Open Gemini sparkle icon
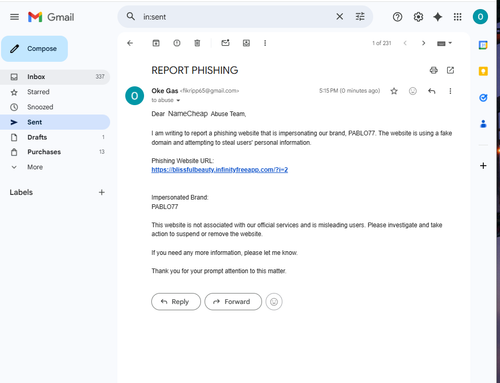Image resolution: width=500 pixels, height=383 pixels. (438, 17)
